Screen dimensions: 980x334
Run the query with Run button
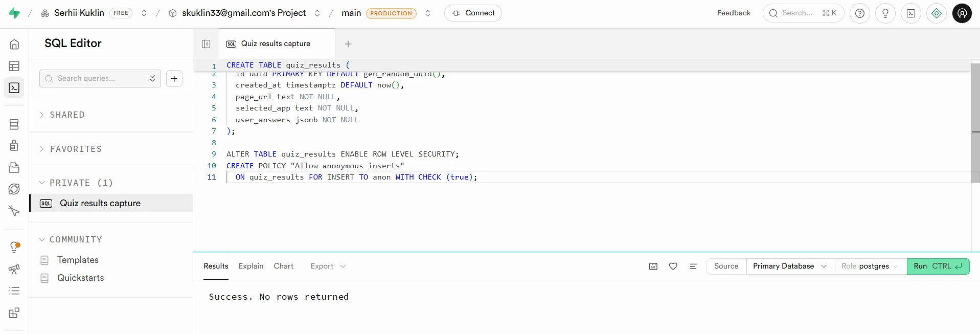(938, 266)
